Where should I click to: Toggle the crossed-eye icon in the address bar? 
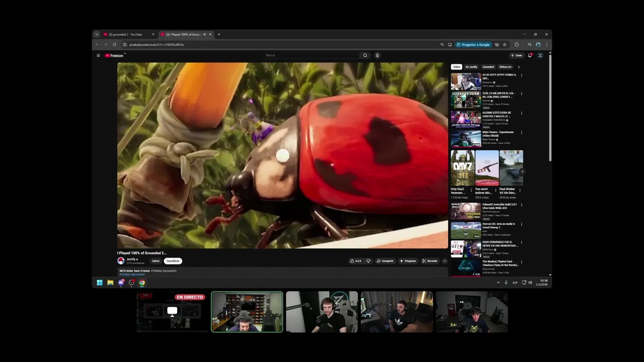(497, 44)
